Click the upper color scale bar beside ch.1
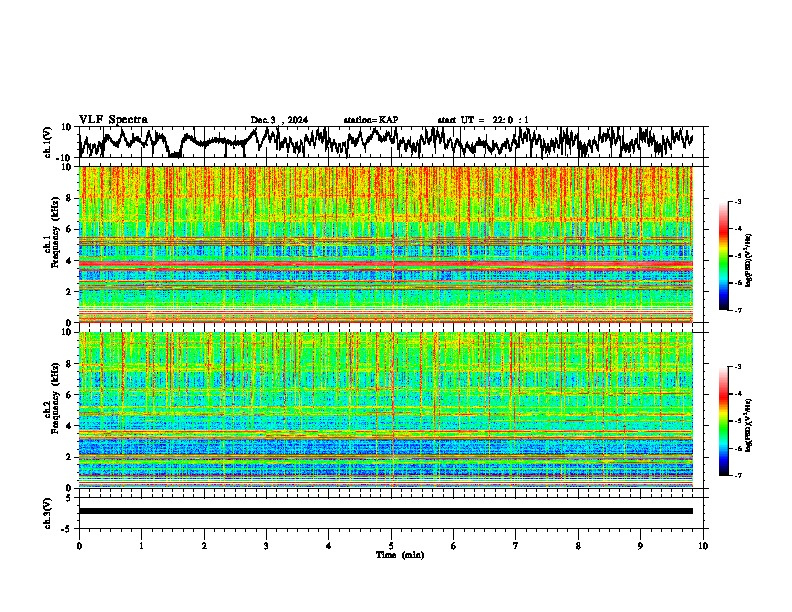This screenshot has height=612, width=792. pyautogui.click(x=723, y=256)
